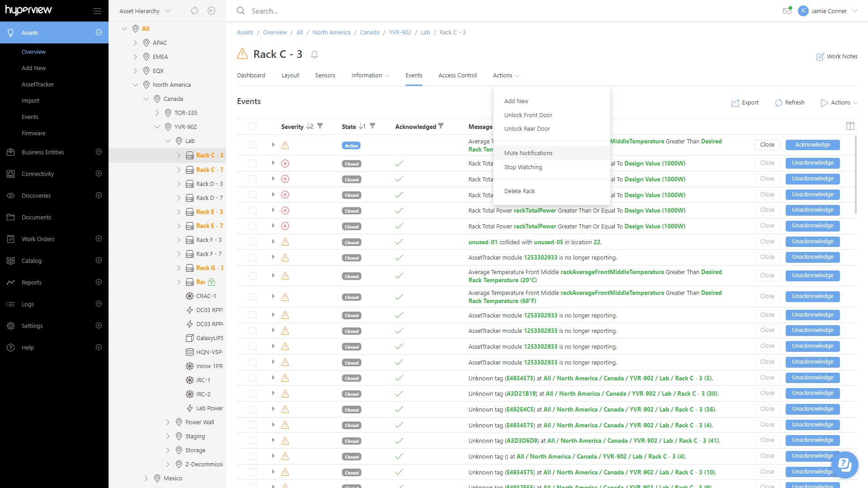Collapse the North America tree node
The width and height of the screenshot is (868, 488).
point(135,85)
